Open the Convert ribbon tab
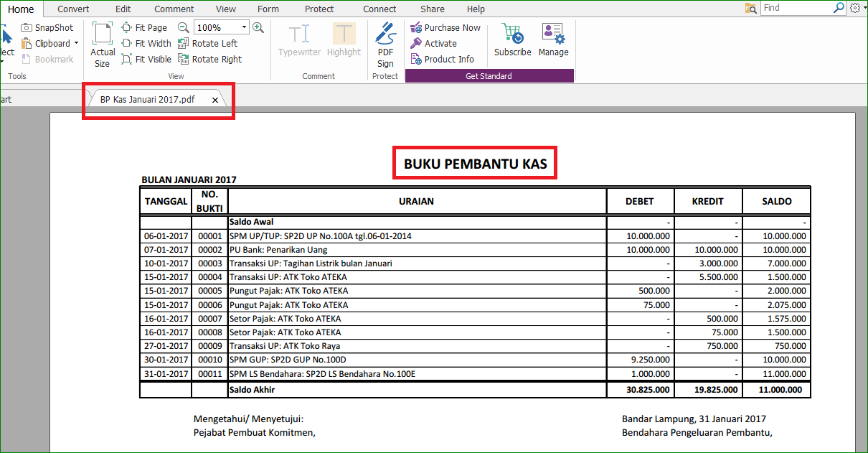 pos(73,9)
